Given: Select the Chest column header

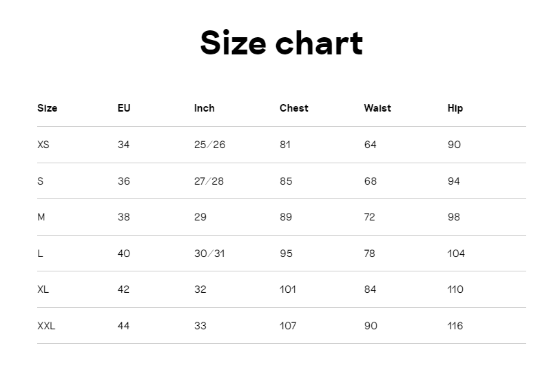Looking at the screenshot, I should [294, 108].
